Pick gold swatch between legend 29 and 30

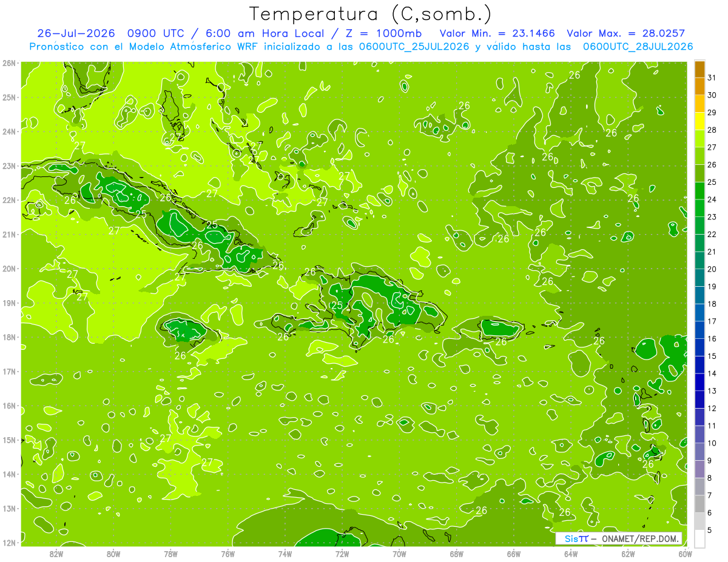coord(699,104)
